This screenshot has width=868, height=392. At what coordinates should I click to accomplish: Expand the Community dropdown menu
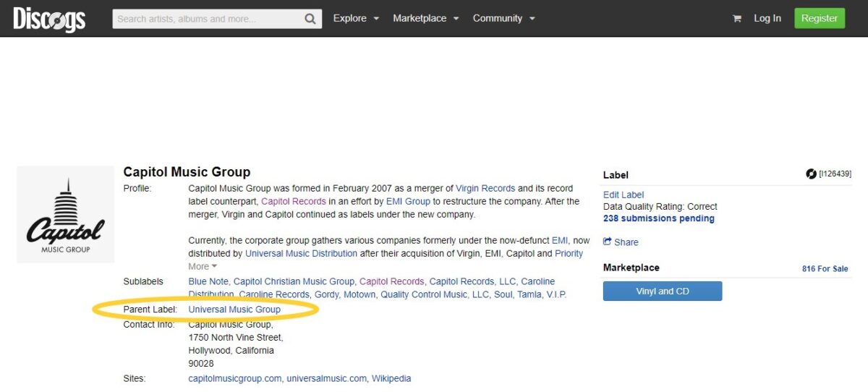[504, 18]
